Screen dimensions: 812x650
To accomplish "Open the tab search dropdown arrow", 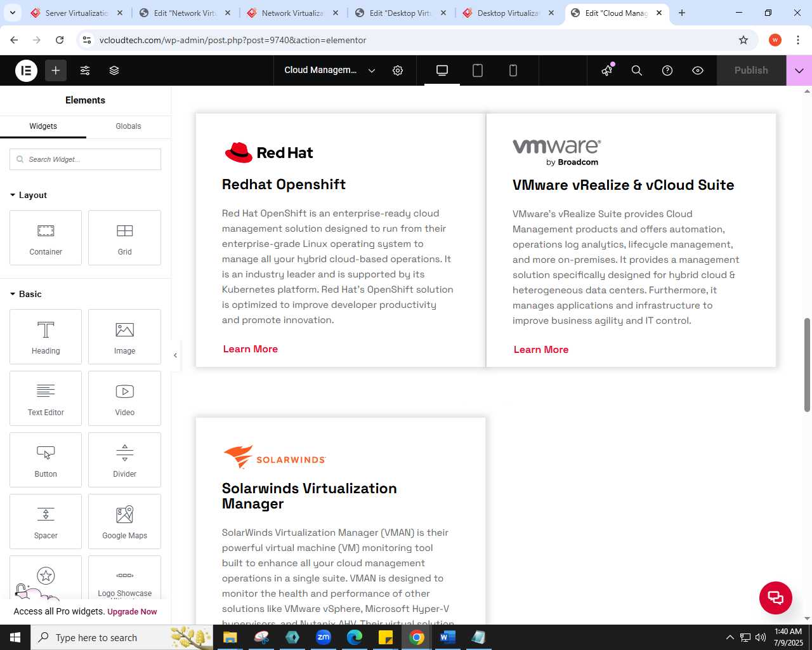I will 13,13.
